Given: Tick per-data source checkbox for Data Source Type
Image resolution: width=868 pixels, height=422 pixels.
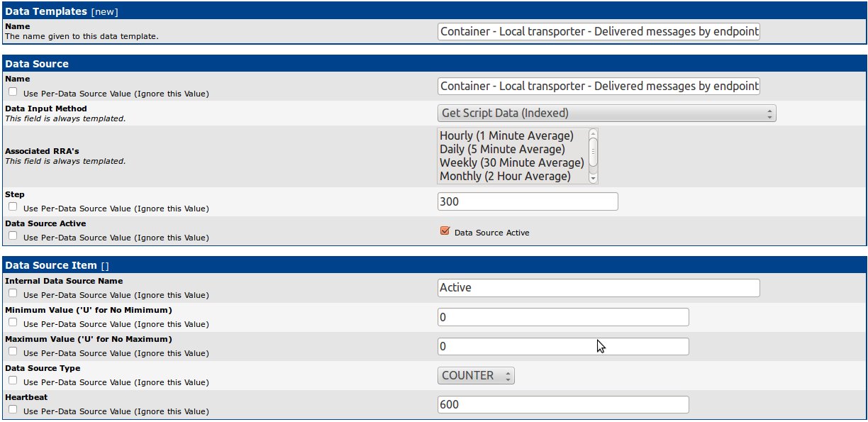Looking at the screenshot, I should (x=13, y=381).
